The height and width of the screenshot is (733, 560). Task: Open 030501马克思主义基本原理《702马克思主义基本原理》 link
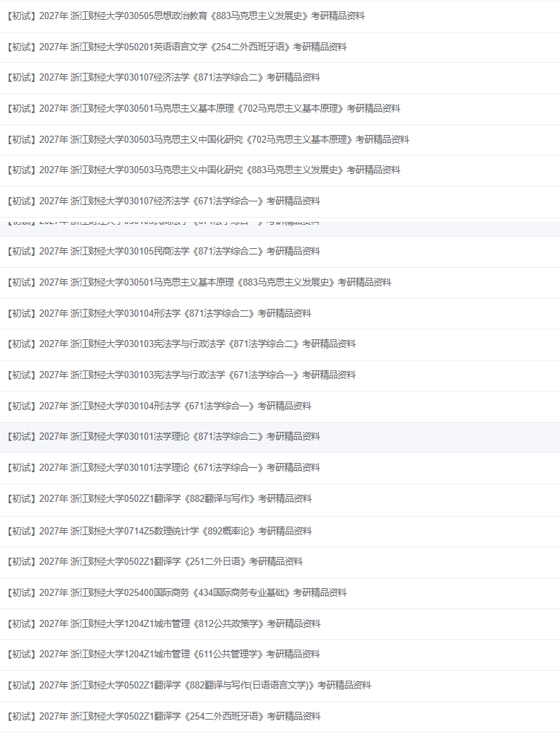pos(204,108)
